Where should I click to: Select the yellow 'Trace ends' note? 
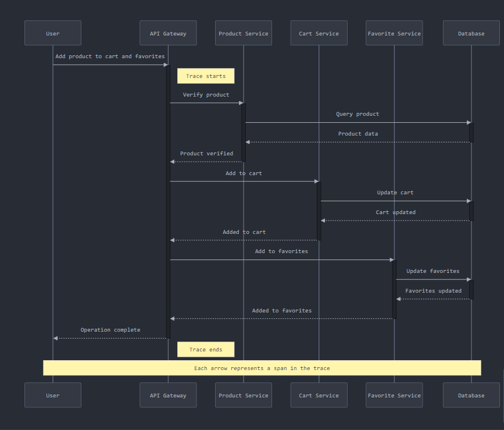(x=206, y=349)
